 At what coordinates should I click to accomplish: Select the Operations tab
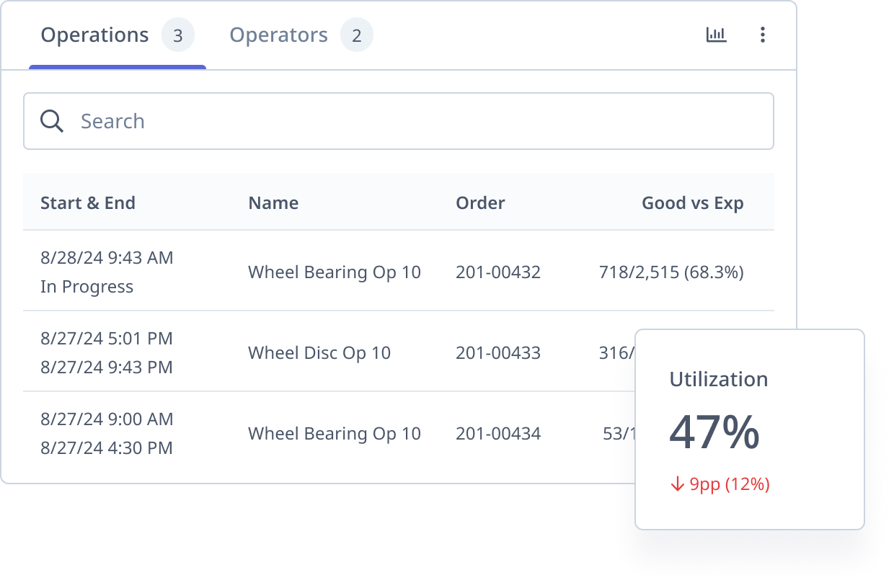[94, 34]
